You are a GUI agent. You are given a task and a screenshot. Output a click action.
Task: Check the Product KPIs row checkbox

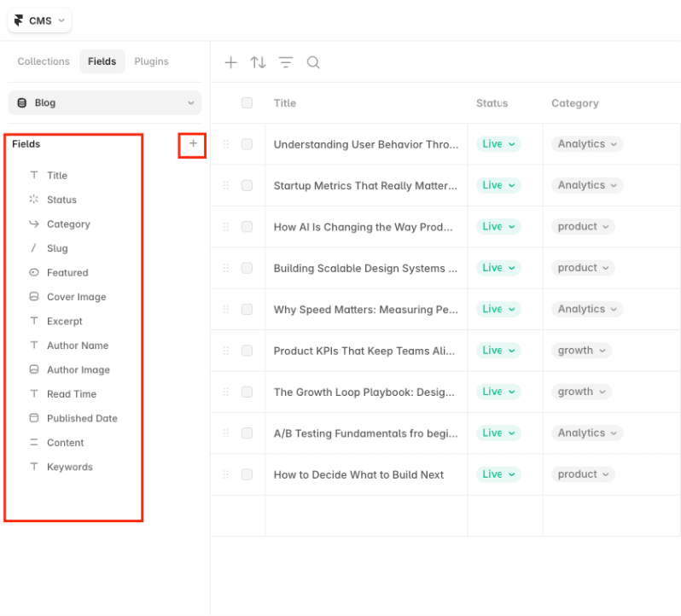point(247,351)
